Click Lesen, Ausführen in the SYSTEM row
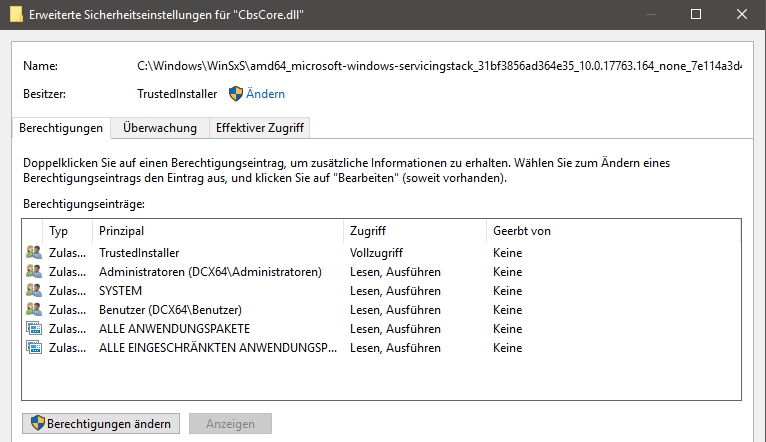The width and height of the screenshot is (766, 442). pyautogui.click(x=395, y=291)
